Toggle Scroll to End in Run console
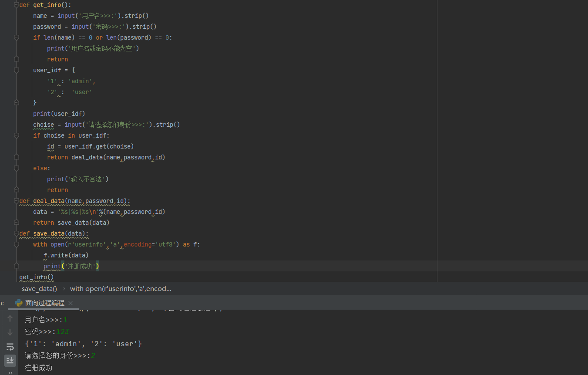 coord(10,360)
